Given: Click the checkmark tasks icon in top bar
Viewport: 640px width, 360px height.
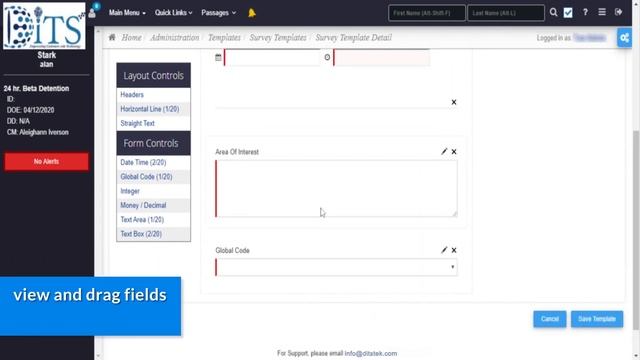Looking at the screenshot, I should tap(568, 13).
